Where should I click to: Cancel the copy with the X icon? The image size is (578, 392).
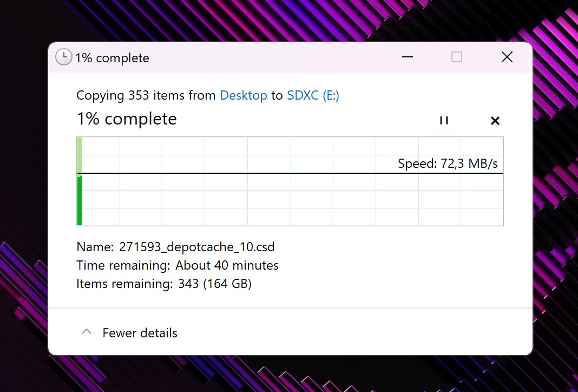click(495, 121)
